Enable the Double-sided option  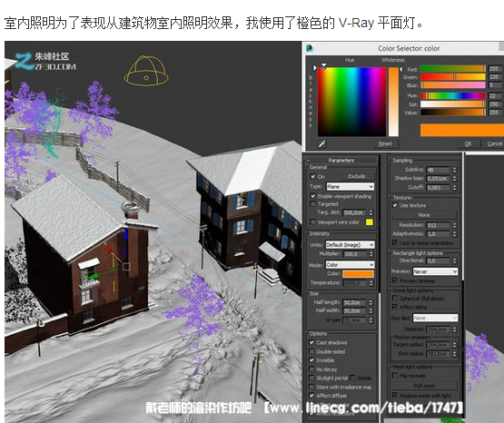point(311,351)
